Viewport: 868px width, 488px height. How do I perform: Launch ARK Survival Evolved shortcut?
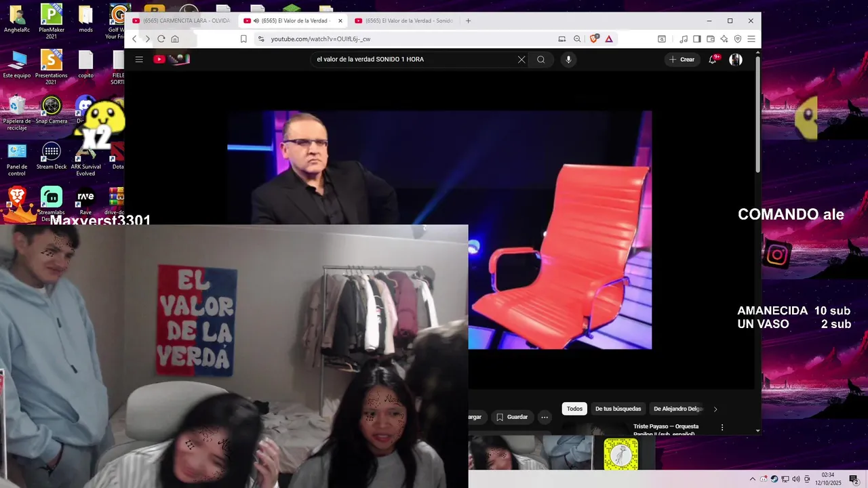pyautogui.click(x=85, y=159)
